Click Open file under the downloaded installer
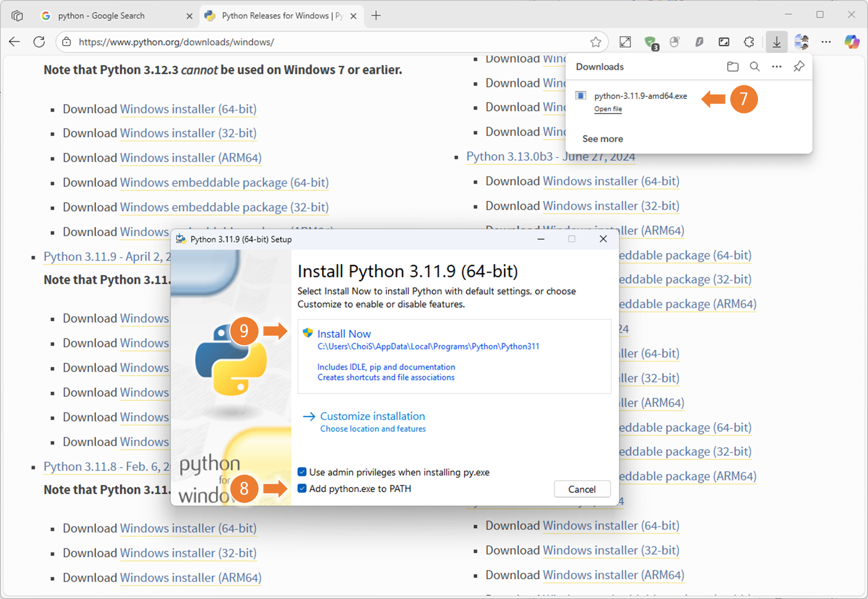Viewport: 868px width, 599px height. [608, 109]
